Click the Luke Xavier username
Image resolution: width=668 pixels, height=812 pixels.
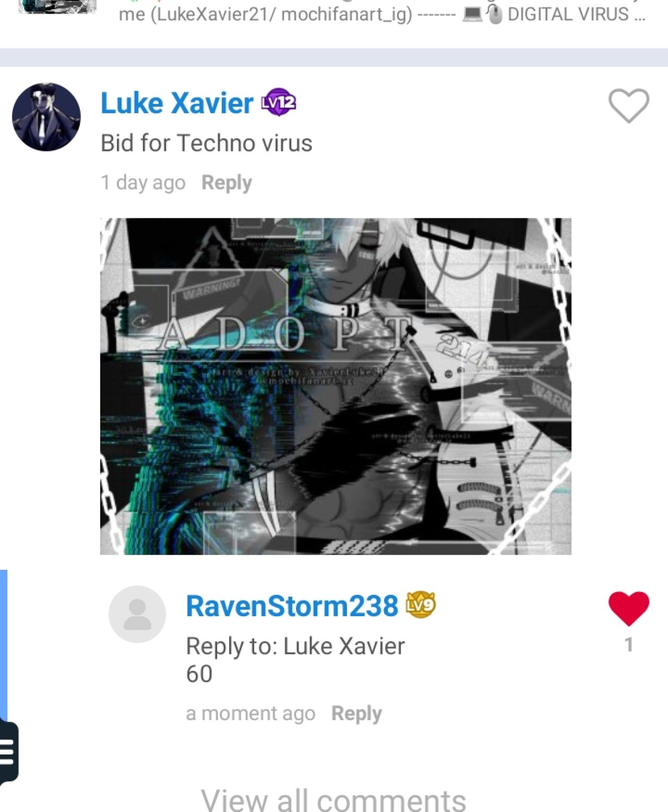coord(177,103)
